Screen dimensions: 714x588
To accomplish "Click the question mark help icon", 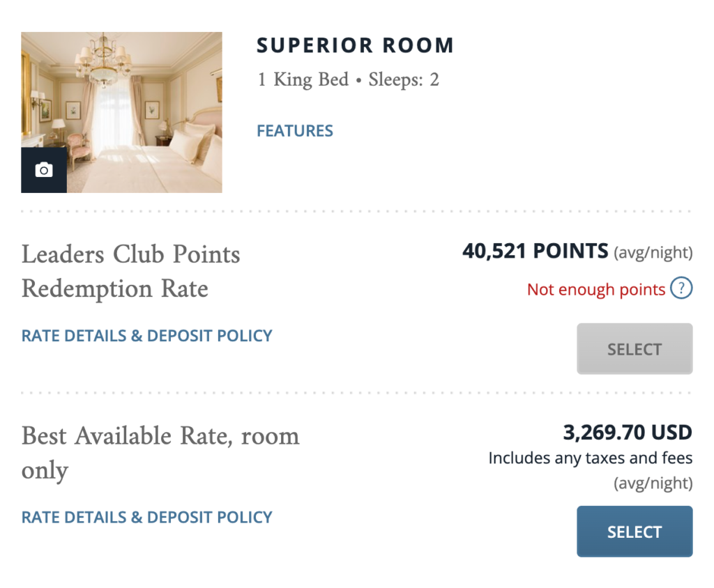I will [x=681, y=288].
